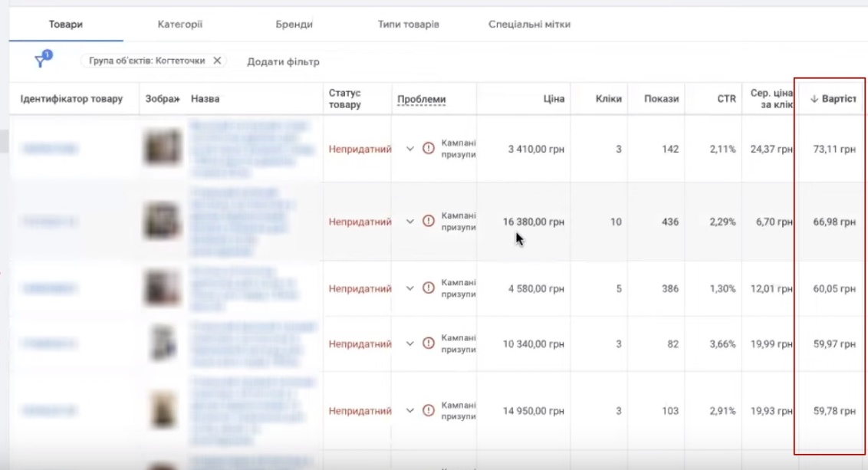
Task: Click warning icon in 4 580,00 грн row
Action: 429,289
